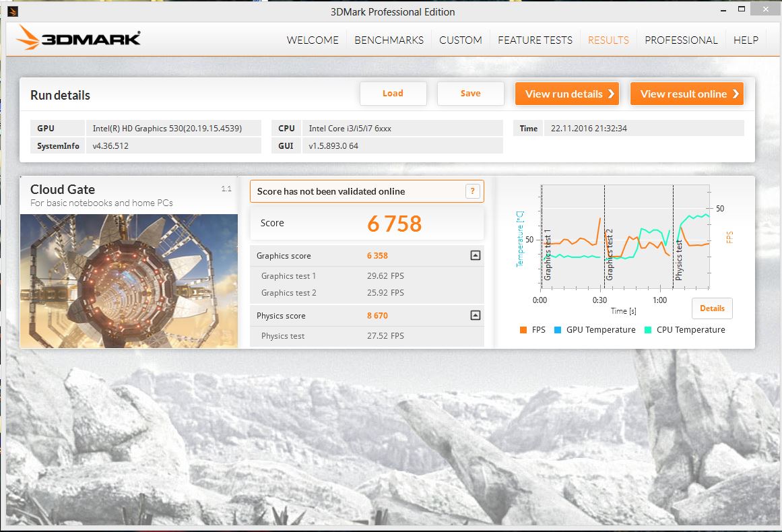Click the Graphics test 1 chart marker

tap(547, 255)
